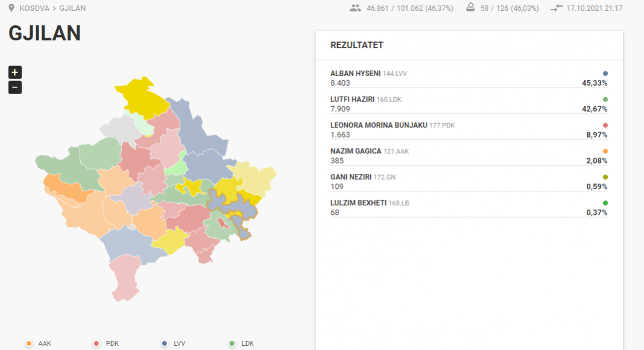The width and height of the screenshot is (644, 350).
Task: Select Lutfi Haziri result entry
Action: coord(469,104)
